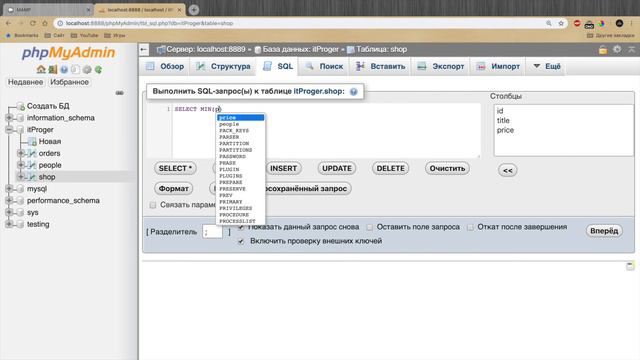Open a new browser tab with plus
The image size is (640, 360).
[194, 9]
